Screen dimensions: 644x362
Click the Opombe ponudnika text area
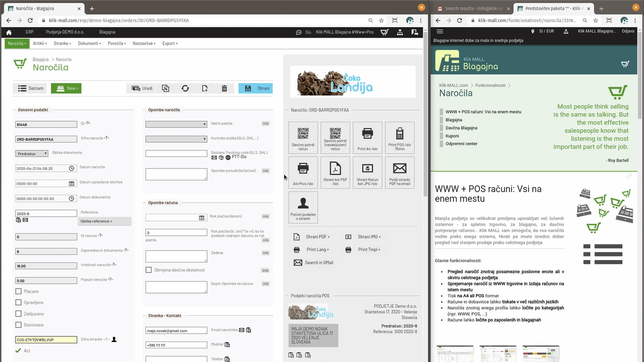176,174
